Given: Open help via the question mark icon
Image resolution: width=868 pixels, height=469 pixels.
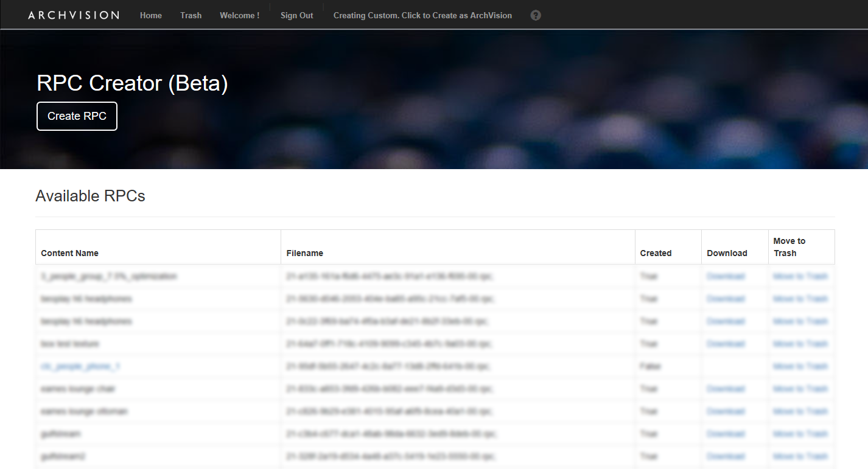Looking at the screenshot, I should [536, 16].
